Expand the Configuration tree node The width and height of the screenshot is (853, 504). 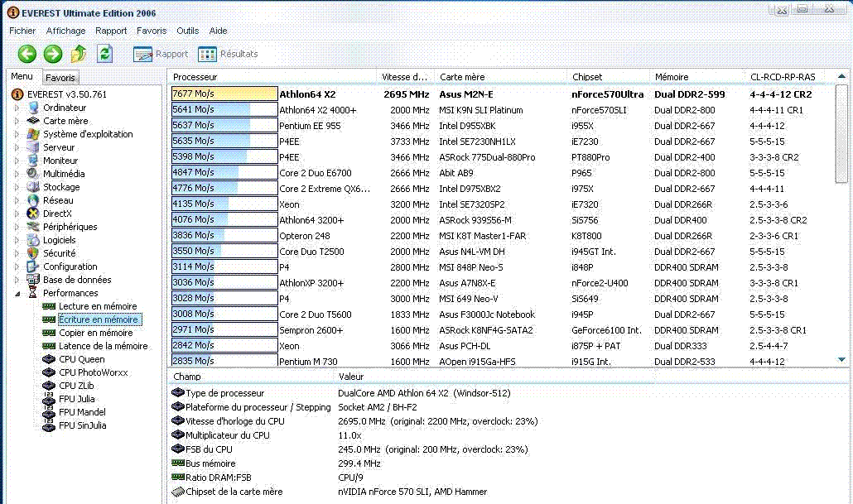17,266
